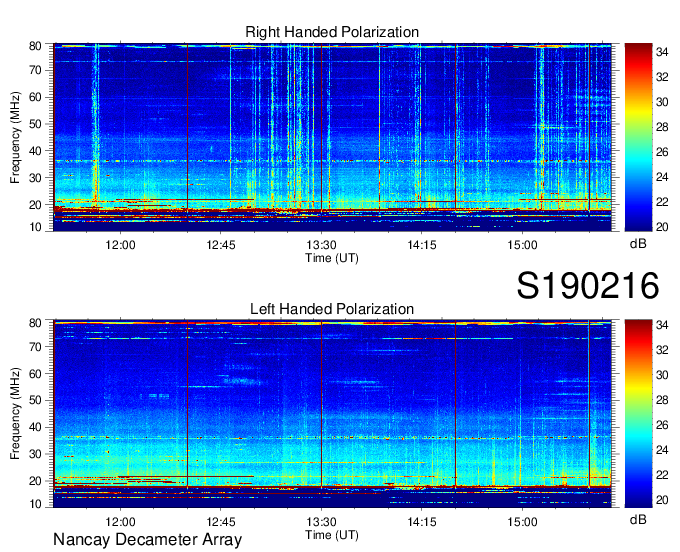Click 'Time (UT)' label under Left Handed plot
This screenshot has width=680, height=552.
(x=332, y=535)
